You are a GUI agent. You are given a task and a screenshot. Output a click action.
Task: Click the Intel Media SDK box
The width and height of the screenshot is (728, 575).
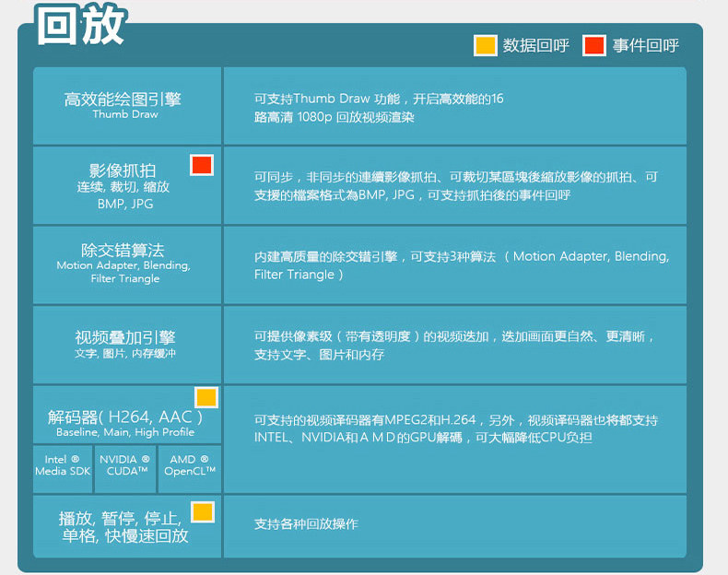[63, 469]
